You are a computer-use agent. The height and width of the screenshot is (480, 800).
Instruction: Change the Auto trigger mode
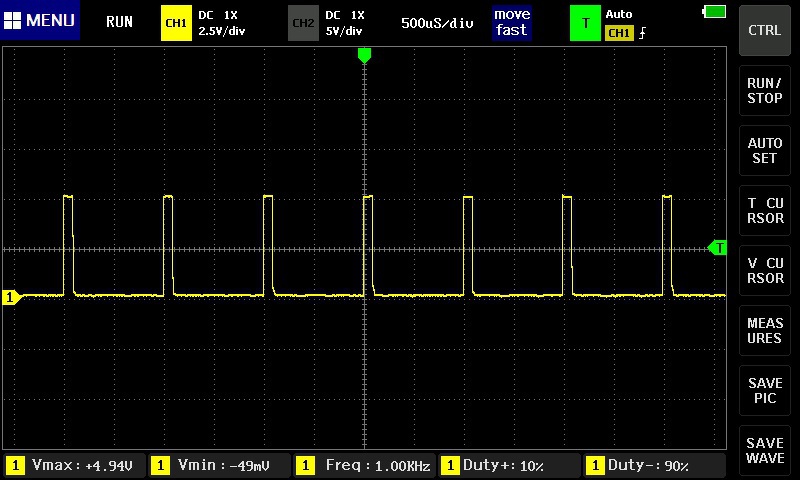coord(619,14)
